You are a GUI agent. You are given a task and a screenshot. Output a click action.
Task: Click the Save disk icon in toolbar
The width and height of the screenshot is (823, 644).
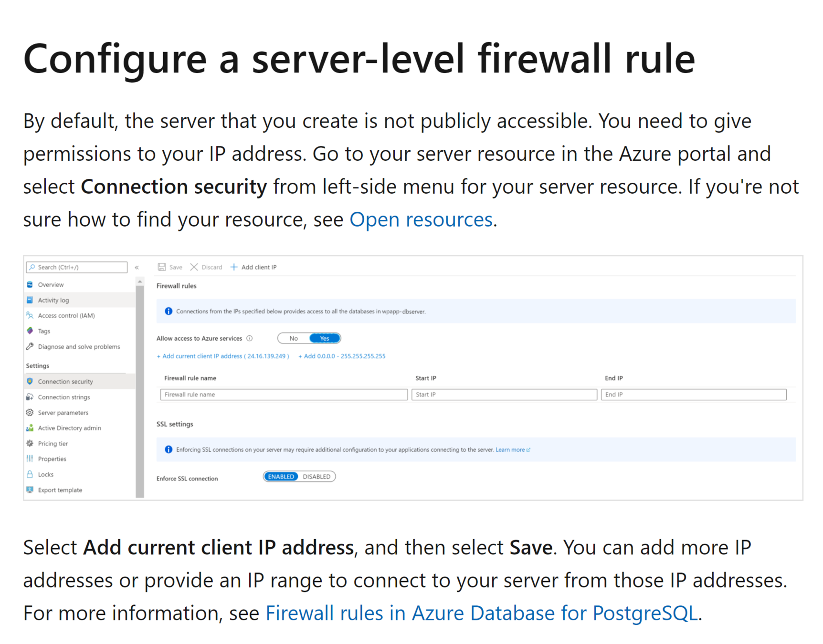tap(162, 267)
